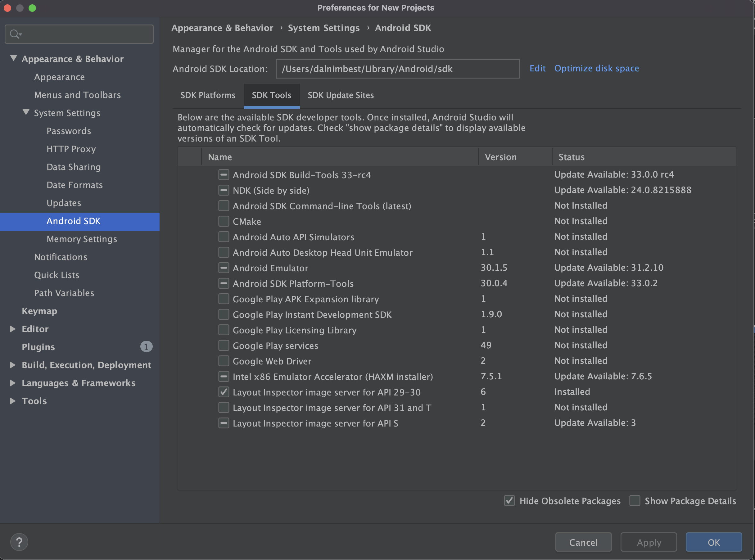Open Memory Settings page
This screenshot has height=560, width=755.
pyautogui.click(x=82, y=239)
